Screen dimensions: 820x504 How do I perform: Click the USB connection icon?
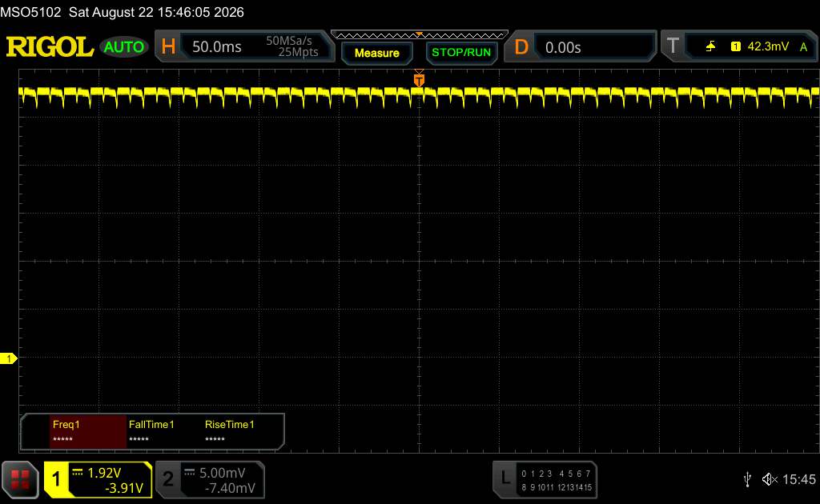[747, 479]
